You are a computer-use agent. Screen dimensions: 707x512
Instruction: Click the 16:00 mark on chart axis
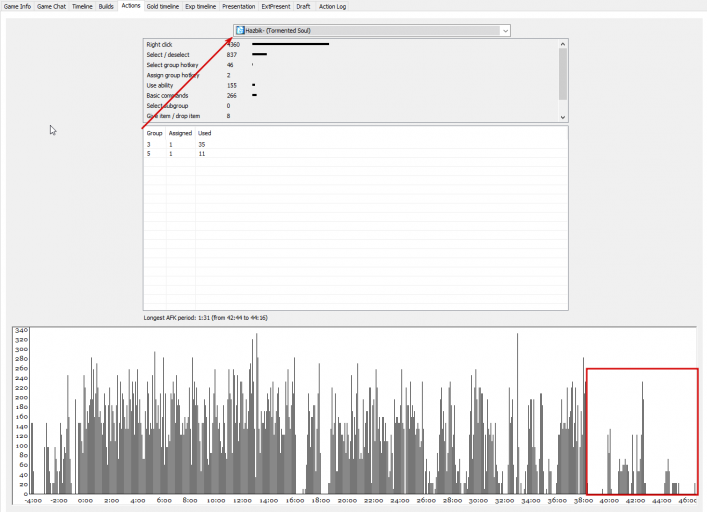click(x=295, y=500)
